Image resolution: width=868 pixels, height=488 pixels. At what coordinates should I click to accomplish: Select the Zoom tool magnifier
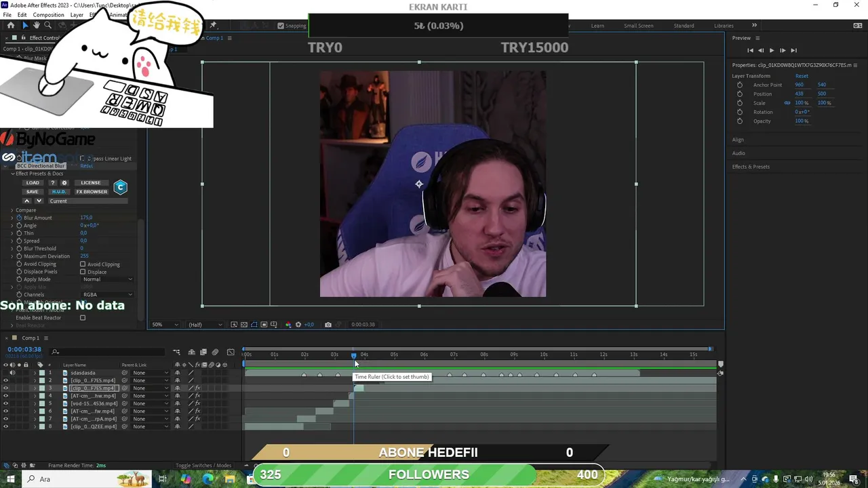coord(48,25)
